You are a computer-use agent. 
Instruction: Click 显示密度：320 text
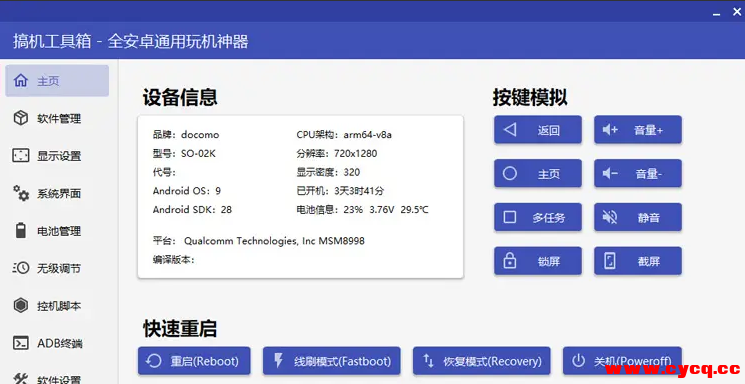(x=328, y=172)
